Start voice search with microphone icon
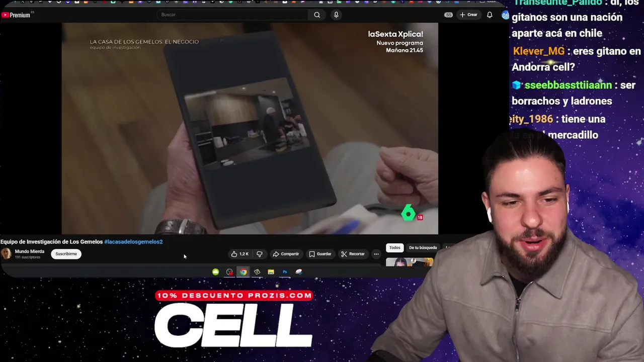The width and height of the screenshot is (644, 362). (336, 15)
